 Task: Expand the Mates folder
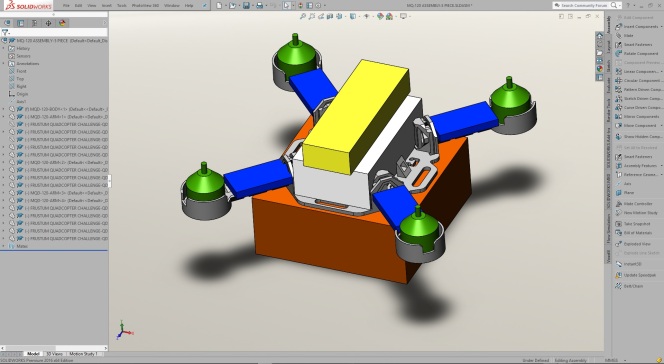(4, 246)
